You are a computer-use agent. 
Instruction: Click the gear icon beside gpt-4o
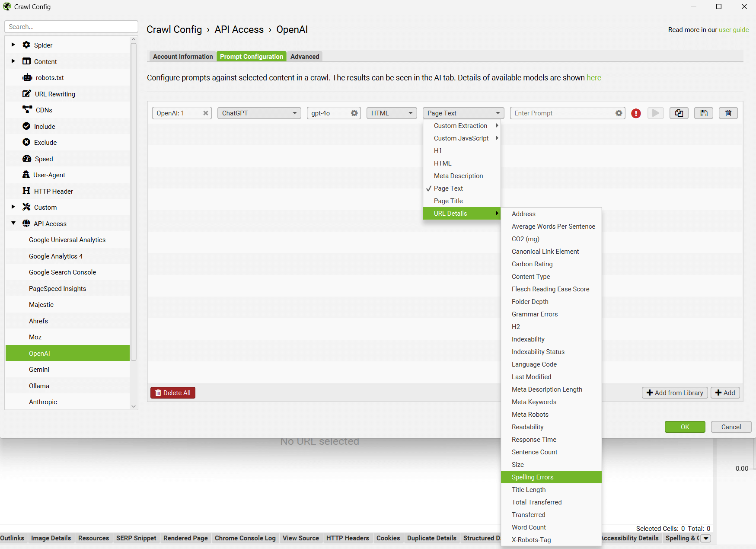pos(354,113)
